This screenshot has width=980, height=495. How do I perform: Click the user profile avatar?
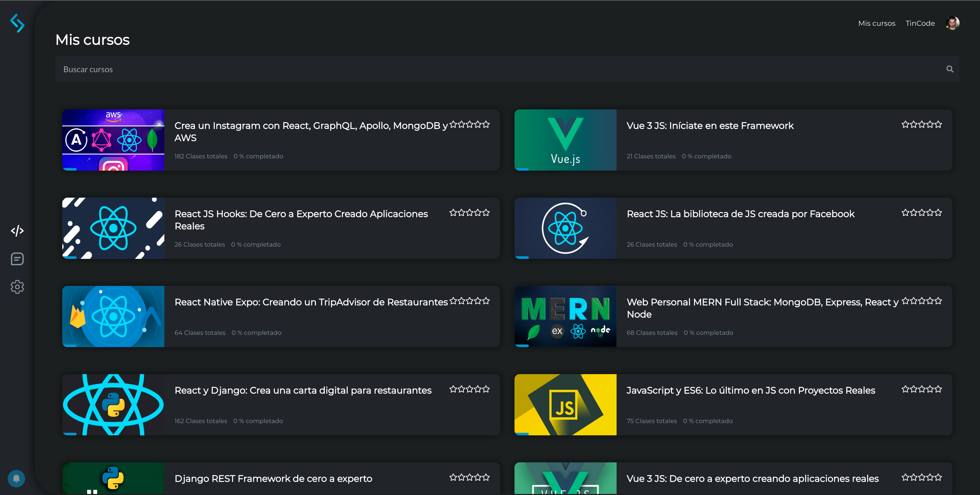click(x=952, y=23)
